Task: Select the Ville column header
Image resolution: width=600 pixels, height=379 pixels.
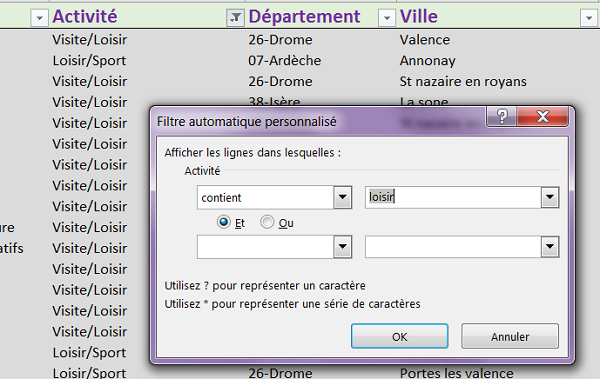Action: (x=419, y=16)
